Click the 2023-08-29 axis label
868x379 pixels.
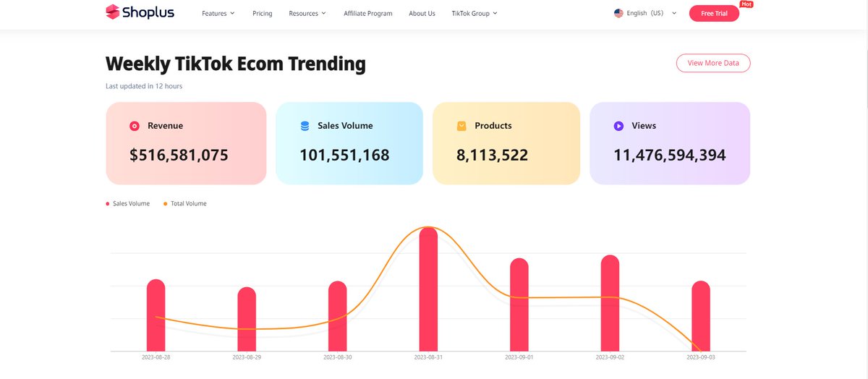pos(247,357)
